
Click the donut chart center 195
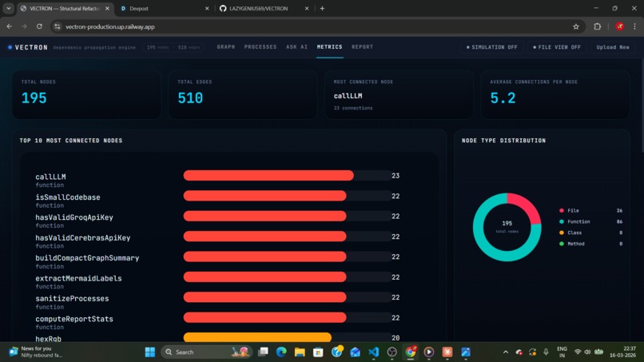[x=507, y=224]
